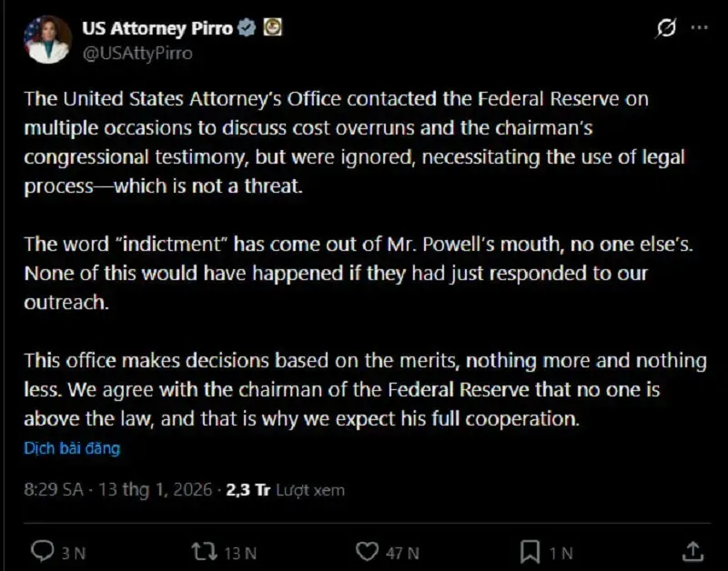Viewport: 728px width, 571px height.
Task: Click the blue verified checkmark badge
Action: [246, 28]
